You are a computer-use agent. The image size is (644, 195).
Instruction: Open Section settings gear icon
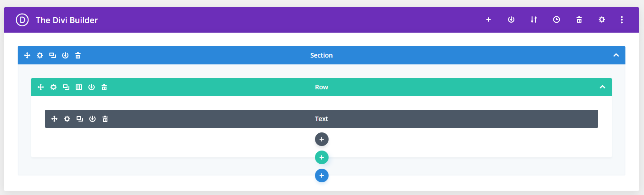click(x=40, y=55)
